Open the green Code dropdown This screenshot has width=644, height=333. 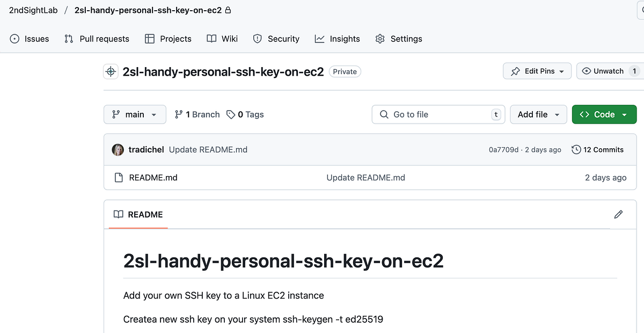(x=604, y=114)
